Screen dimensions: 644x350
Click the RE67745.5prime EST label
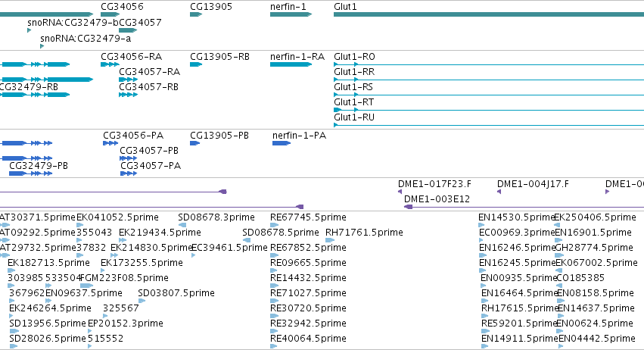[308, 217]
